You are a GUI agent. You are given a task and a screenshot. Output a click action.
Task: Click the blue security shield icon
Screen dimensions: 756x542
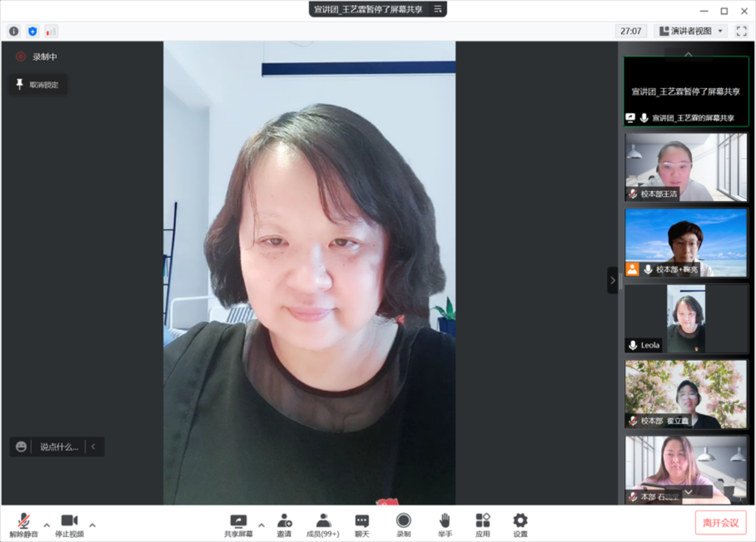click(x=32, y=31)
